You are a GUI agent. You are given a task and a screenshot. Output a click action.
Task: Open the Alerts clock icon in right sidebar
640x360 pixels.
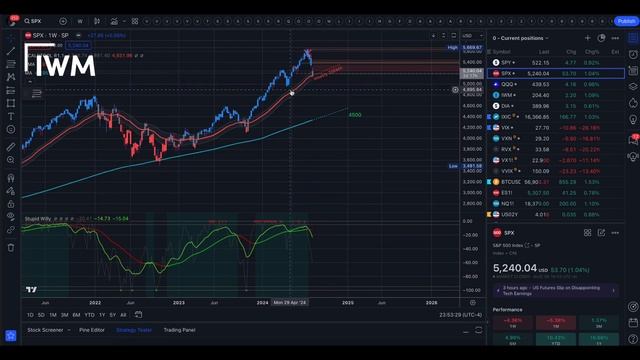[633, 54]
